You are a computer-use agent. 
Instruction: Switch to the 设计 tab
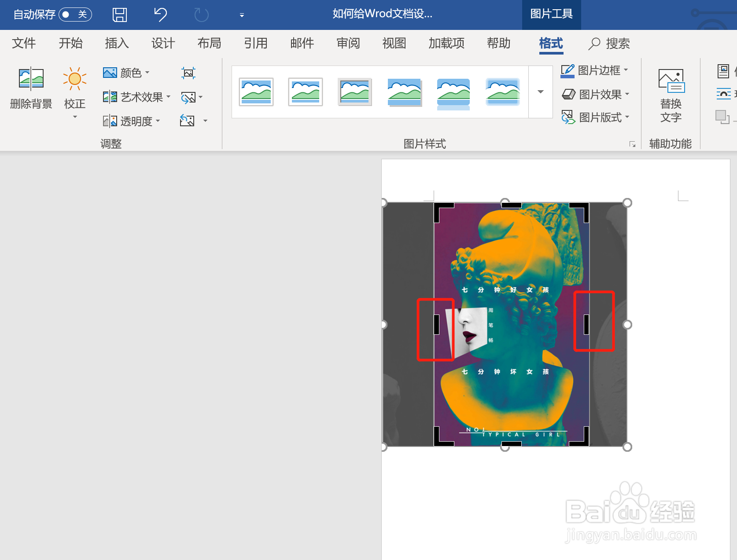coord(163,43)
